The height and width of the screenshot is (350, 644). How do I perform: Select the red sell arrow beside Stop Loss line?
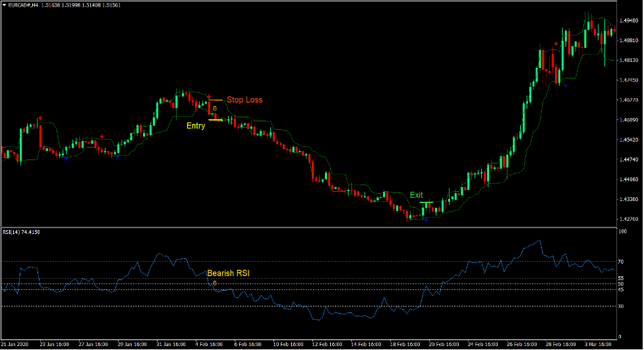point(208,97)
